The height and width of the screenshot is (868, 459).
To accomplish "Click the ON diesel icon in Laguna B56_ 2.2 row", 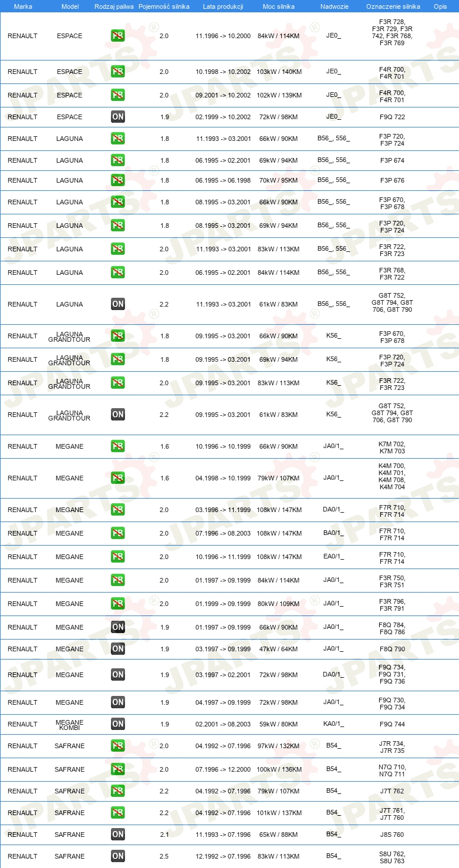I will [x=118, y=304].
